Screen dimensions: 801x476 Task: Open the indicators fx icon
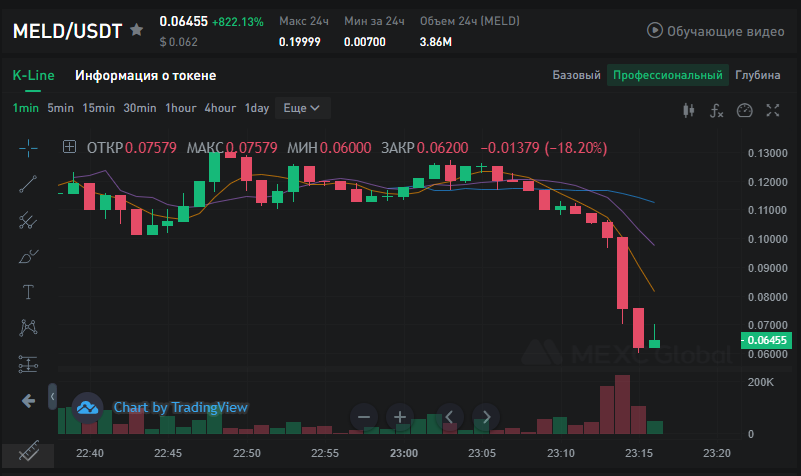(716, 110)
